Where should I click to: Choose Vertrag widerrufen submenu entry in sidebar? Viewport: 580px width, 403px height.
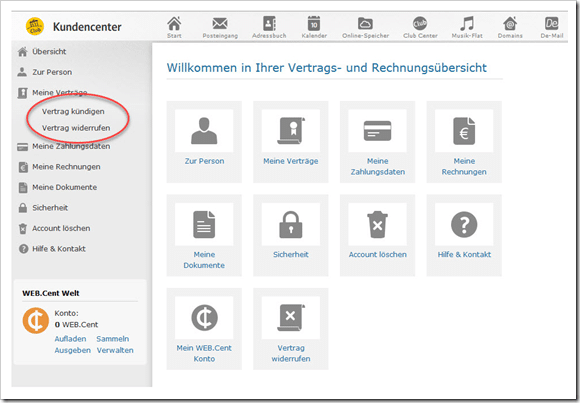tap(76, 128)
